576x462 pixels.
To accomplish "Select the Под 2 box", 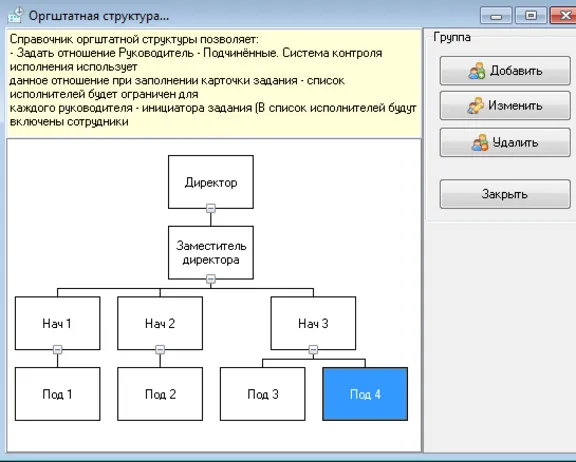I will coord(160,394).
